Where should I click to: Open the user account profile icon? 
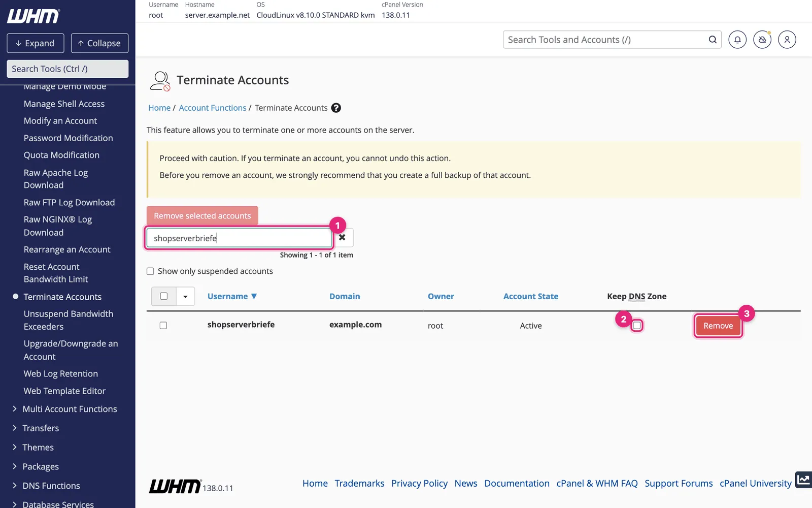click(787, 40)
